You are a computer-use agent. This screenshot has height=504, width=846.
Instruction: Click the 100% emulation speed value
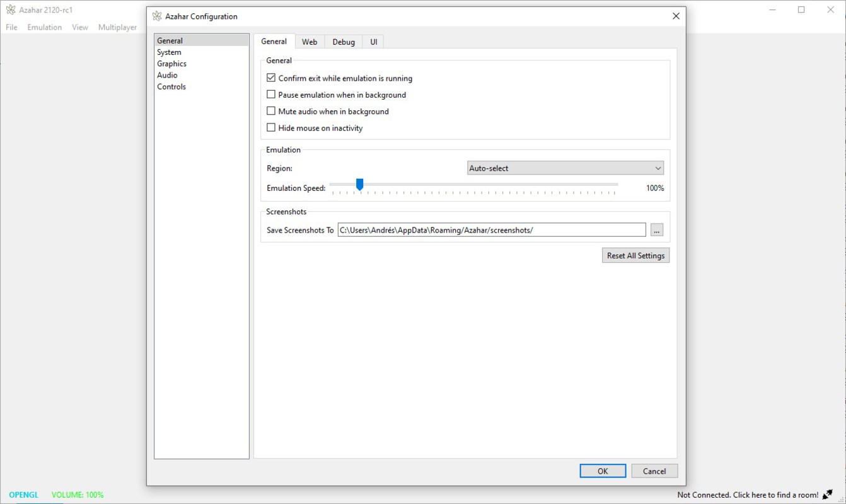(x=655, y=188)
